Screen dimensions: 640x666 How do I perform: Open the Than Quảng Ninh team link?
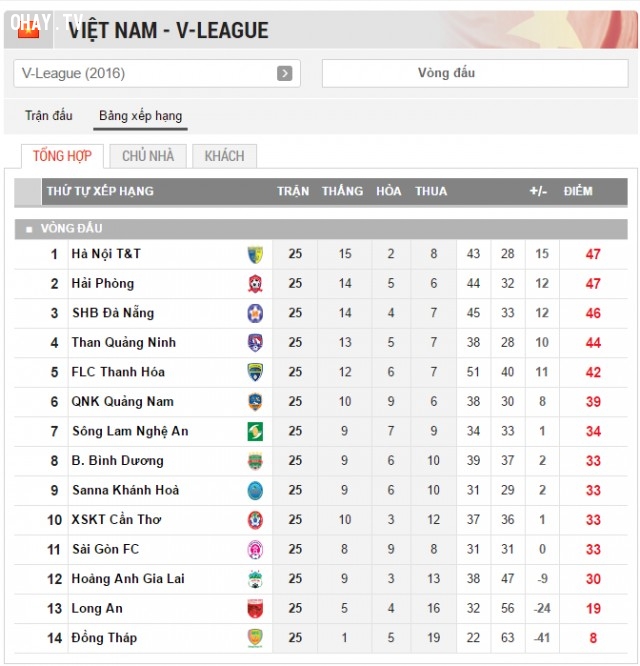124,343
